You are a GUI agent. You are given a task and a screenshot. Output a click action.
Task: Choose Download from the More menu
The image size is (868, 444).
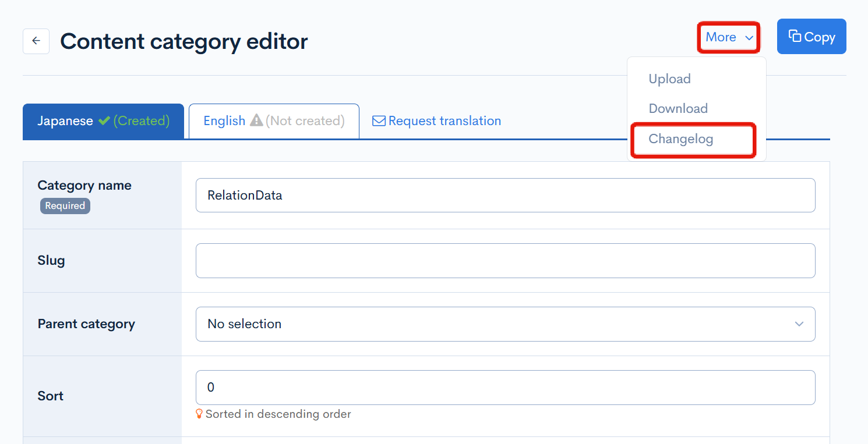678,109
